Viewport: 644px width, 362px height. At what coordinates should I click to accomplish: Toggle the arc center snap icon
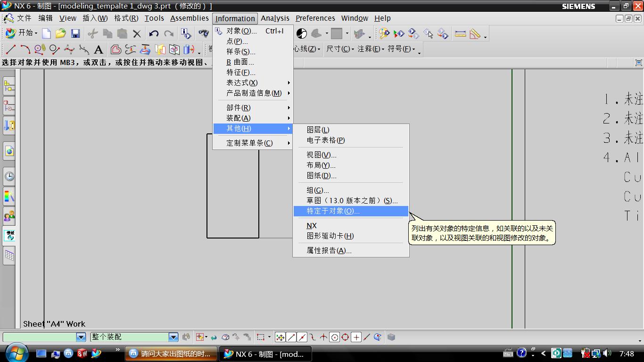(335, 337)
